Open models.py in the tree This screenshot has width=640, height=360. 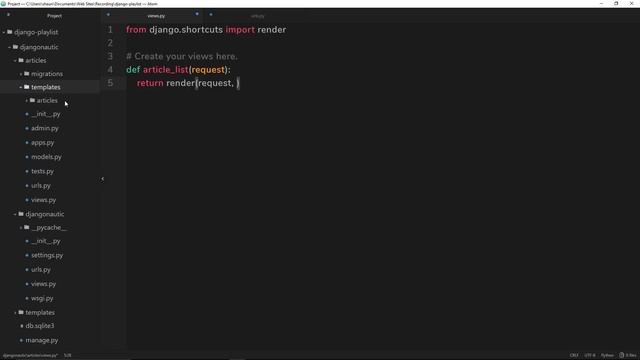coord(46,157)
